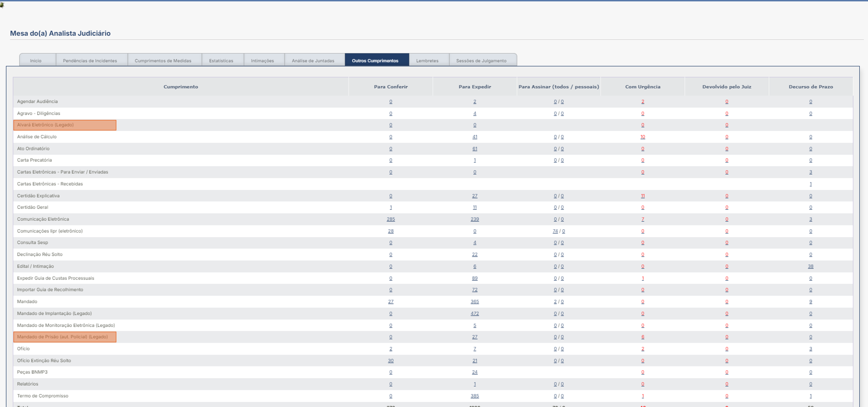Open Importar Guia de Recolhimento Para Expedir 72
This screenshot has width=868, height=407.
click(x=475, y=290)
